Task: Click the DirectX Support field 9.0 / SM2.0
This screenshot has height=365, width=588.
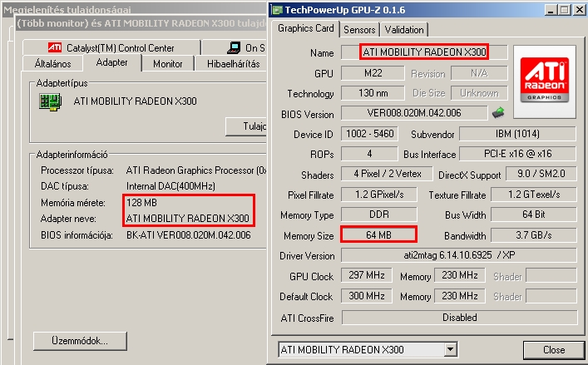Action: point(541,174)
